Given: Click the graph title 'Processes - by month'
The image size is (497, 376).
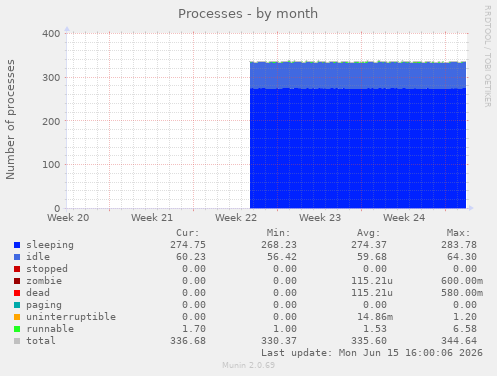Looking at the screenshot, I should [x=248, y=14].
